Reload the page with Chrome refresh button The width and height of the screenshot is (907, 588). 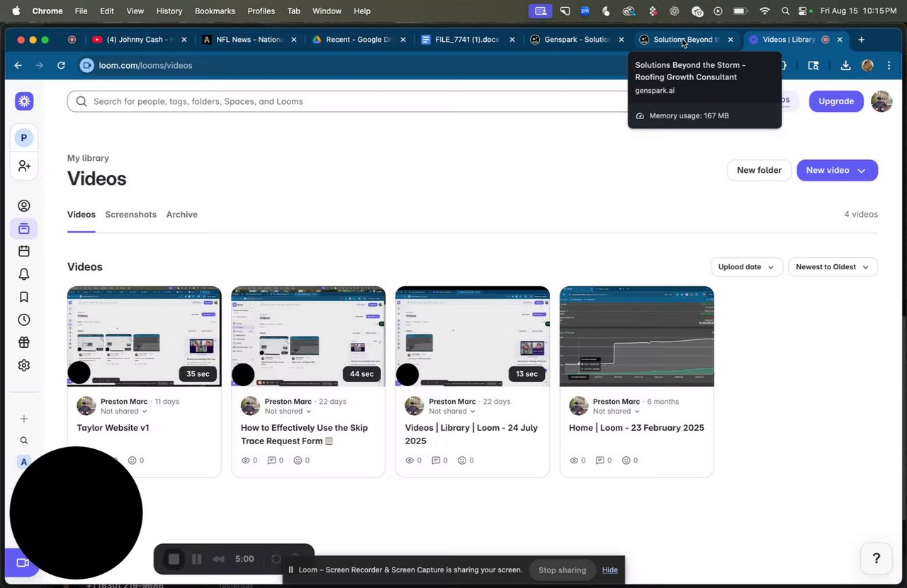click(x=61, y=65)
